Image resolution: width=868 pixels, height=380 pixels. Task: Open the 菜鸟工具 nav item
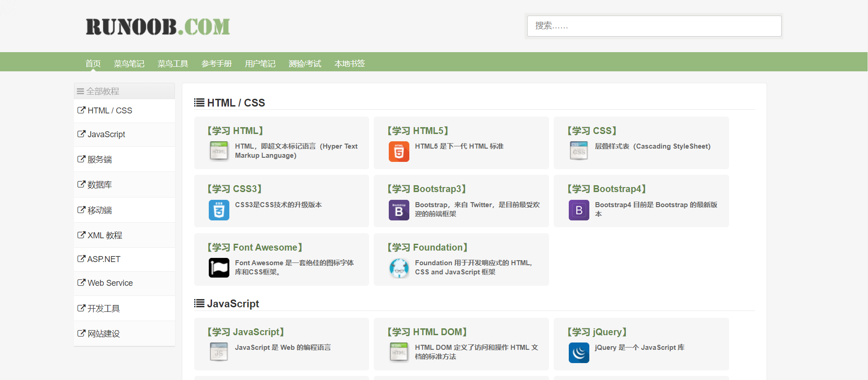click(173, 64)
